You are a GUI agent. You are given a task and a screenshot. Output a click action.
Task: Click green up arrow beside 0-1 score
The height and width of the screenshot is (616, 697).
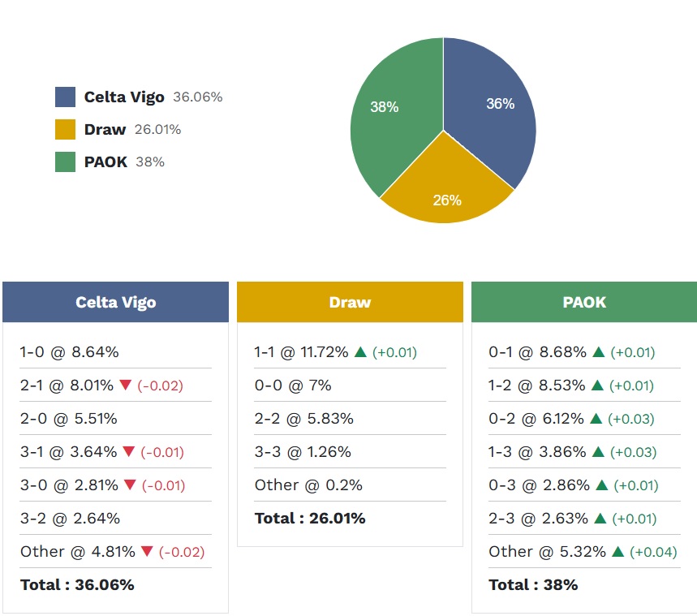pos(599,352)
